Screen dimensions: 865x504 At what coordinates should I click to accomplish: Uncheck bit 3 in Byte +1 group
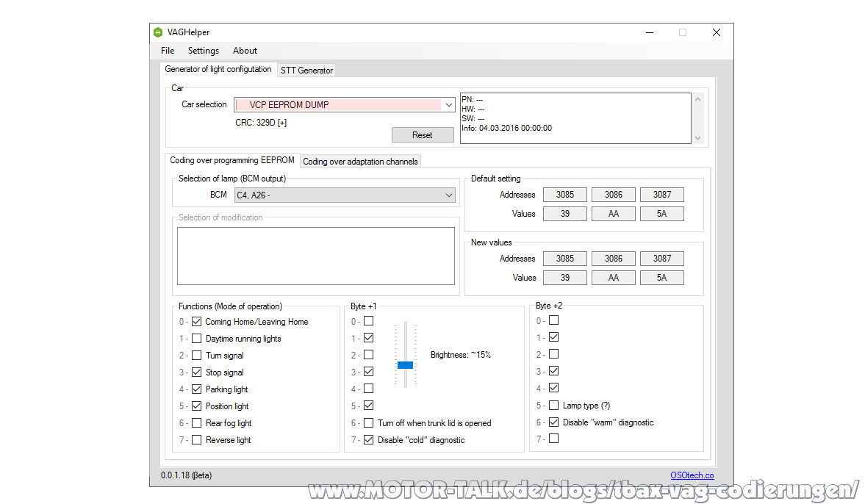click(x=368, y=372)
